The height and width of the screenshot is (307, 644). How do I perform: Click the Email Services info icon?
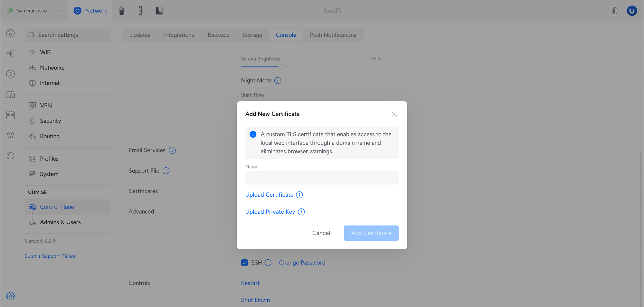[x=172, y=150]
